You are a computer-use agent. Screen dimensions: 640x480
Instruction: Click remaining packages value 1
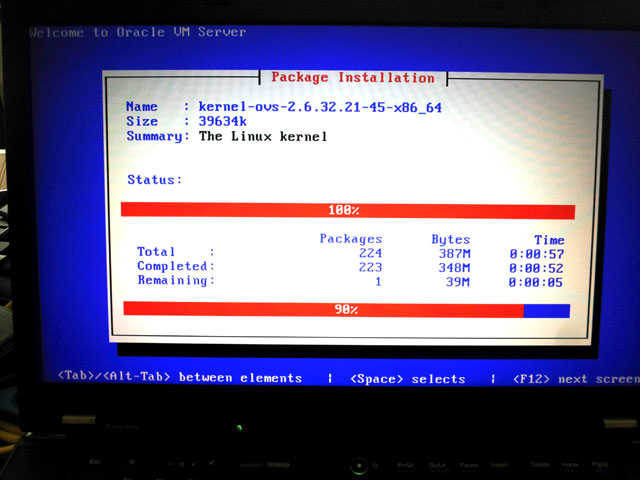pyautogui.click(x=378, y=282)
